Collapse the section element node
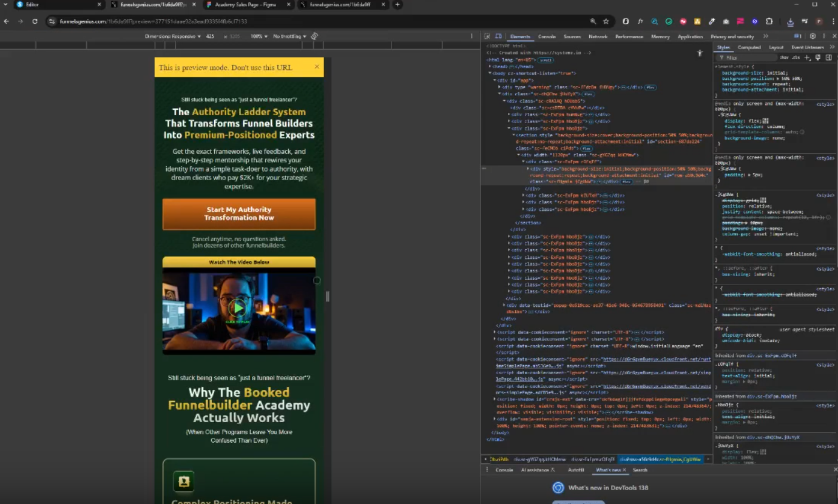The height and width of the screenshot is (504, 838). 514,135
